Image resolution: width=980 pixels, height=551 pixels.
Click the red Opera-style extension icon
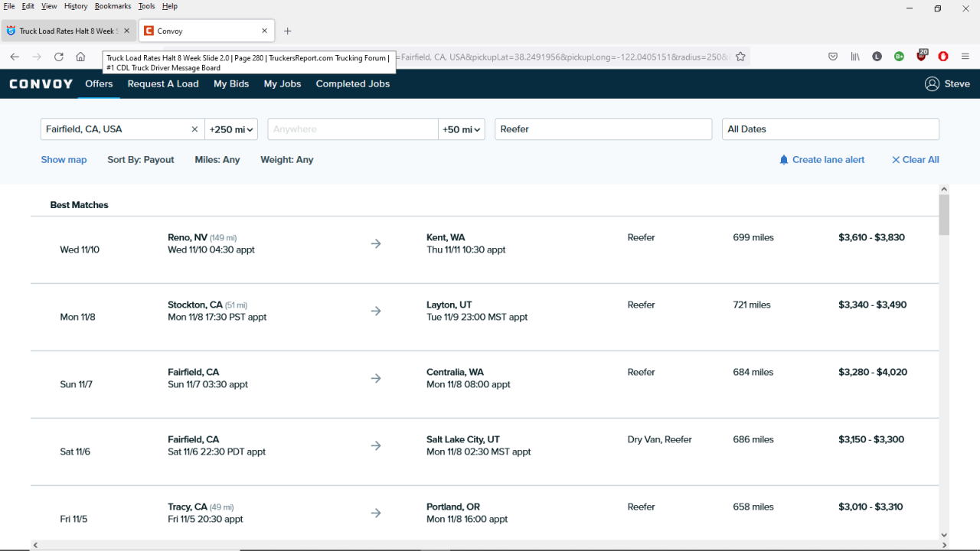943,57
